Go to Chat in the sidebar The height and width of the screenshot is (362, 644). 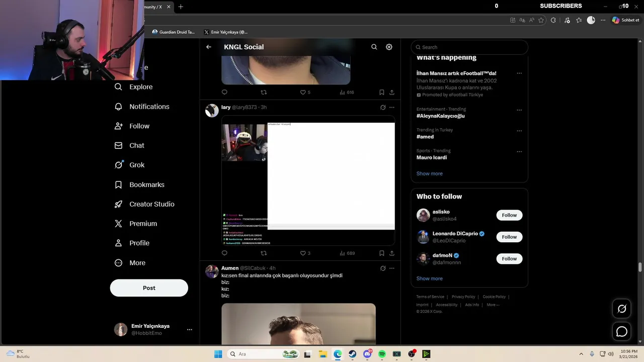(x=130, y=145)
